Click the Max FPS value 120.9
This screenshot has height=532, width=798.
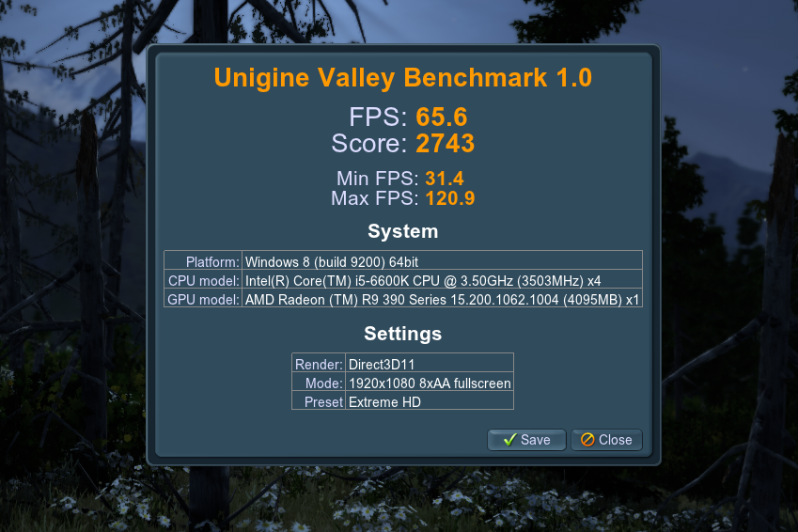tap(450, 198)
